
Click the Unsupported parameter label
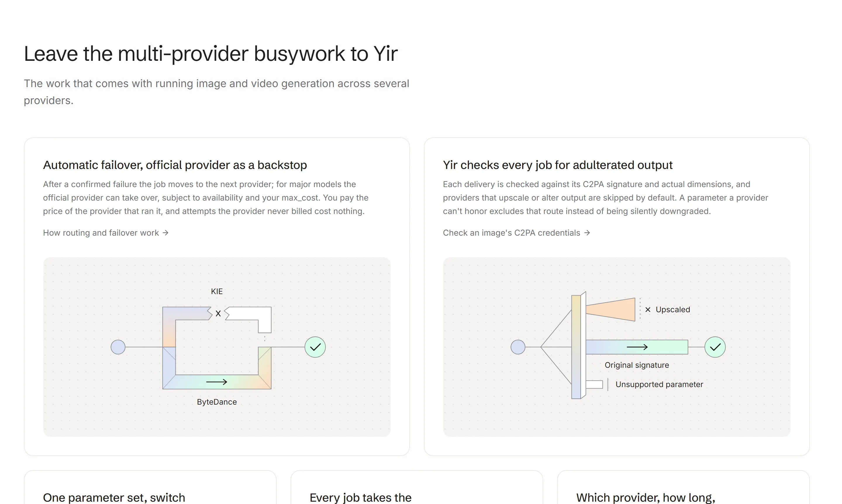click(659, 384)
